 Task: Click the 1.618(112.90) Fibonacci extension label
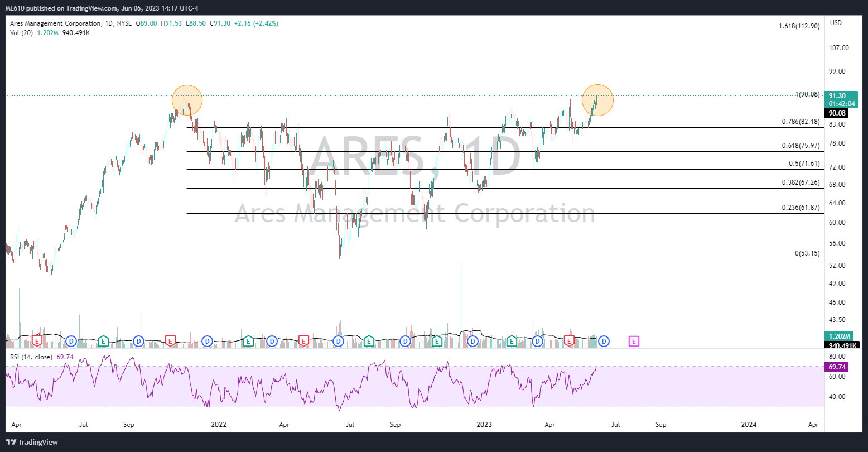tap(799, 26)
